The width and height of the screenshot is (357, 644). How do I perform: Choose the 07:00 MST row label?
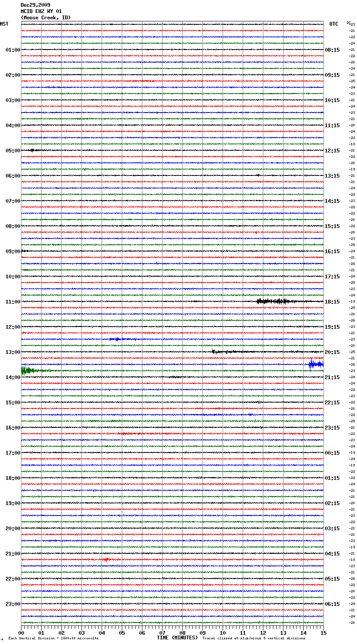pos(13,201)
